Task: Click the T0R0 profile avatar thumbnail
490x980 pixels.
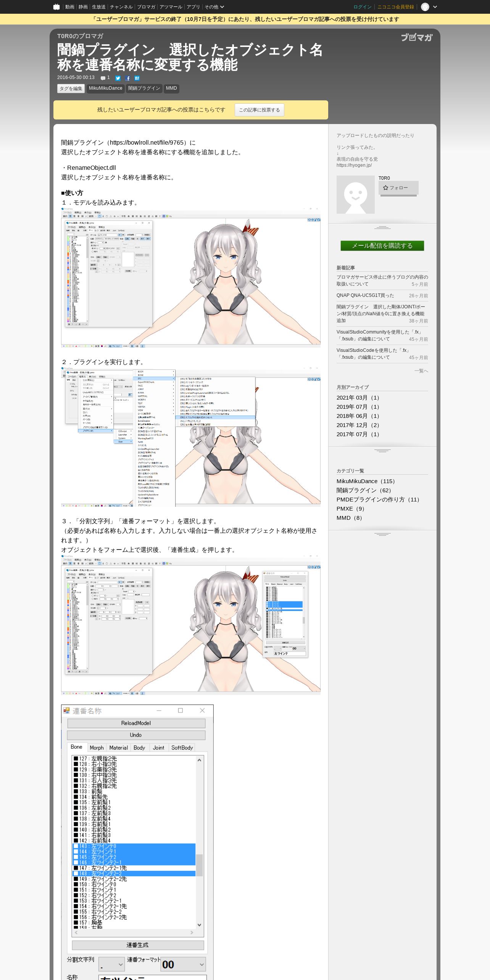Action: tap(356, 195)
